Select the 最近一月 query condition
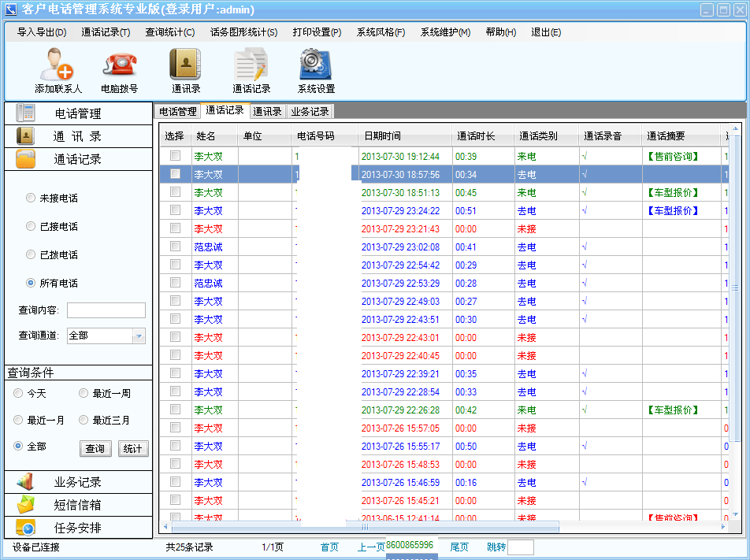This screenshot has width=750, height=560. point(18,420)
